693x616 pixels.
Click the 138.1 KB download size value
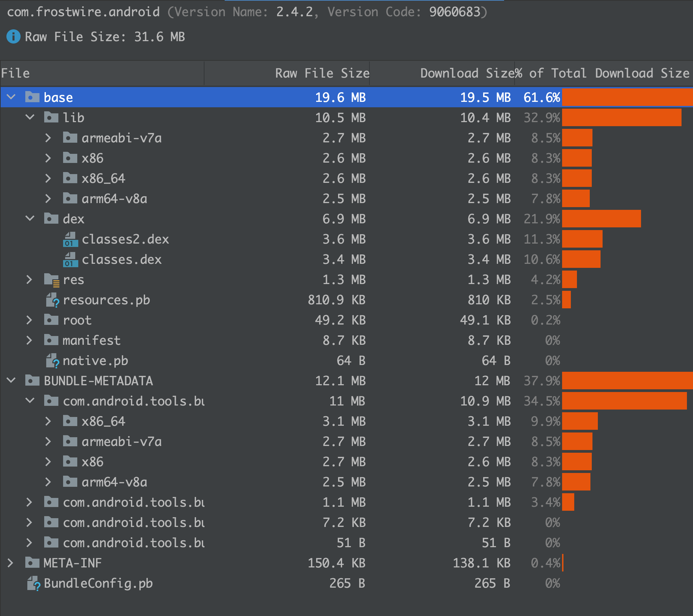tap(482, 563)
